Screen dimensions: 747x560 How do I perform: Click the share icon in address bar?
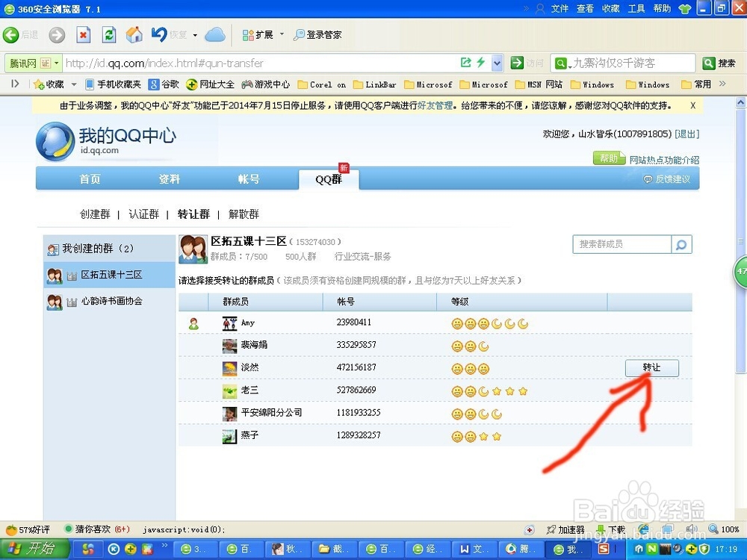(x=466, y=63)
